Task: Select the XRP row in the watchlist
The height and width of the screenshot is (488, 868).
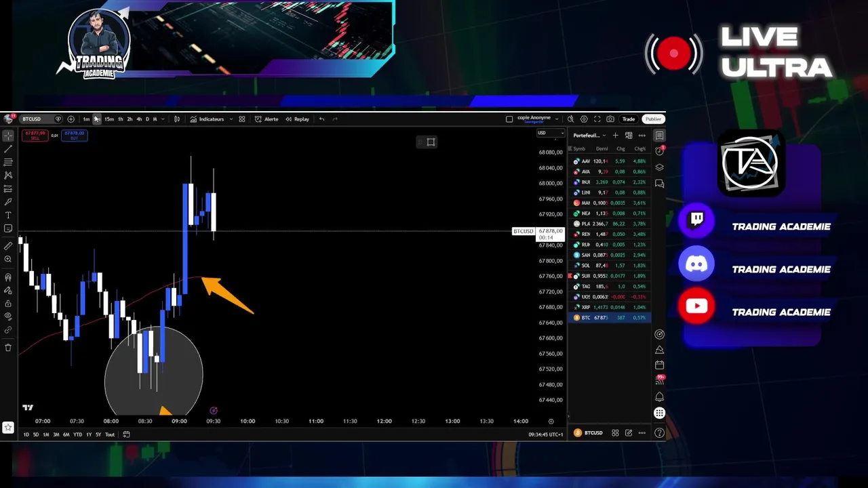Action: pos(610,308)
